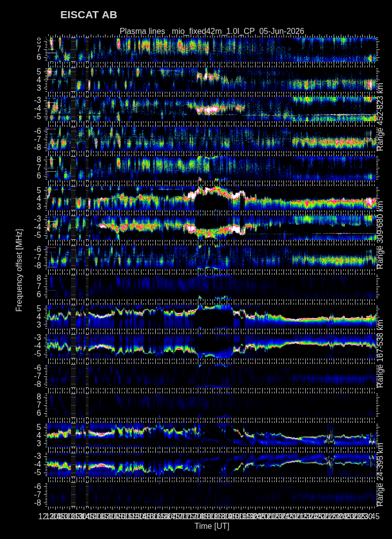
Task: Click the -3 to -5 MHz panel of Range 187-538 km
Action: [212, 346]
